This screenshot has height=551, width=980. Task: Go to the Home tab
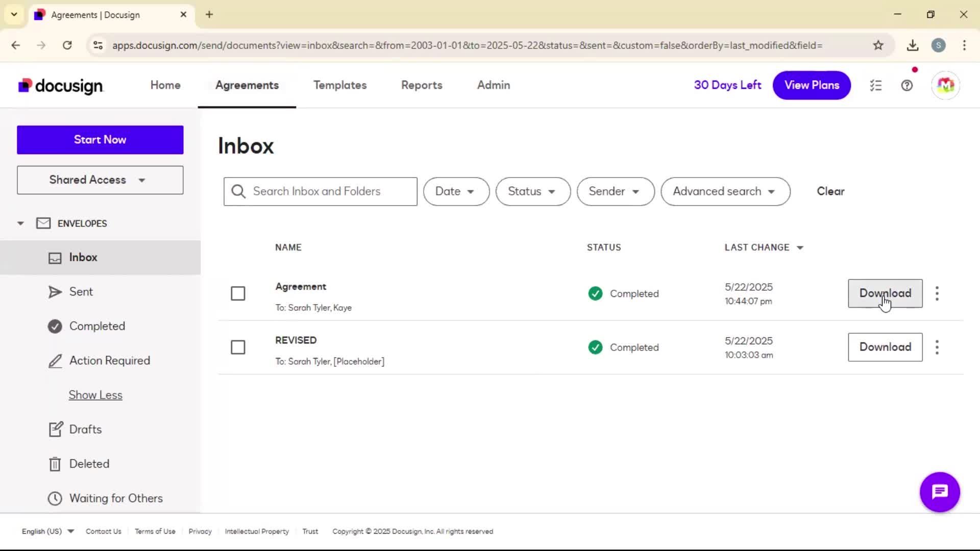pyautogui.click(x=165, y=85)
